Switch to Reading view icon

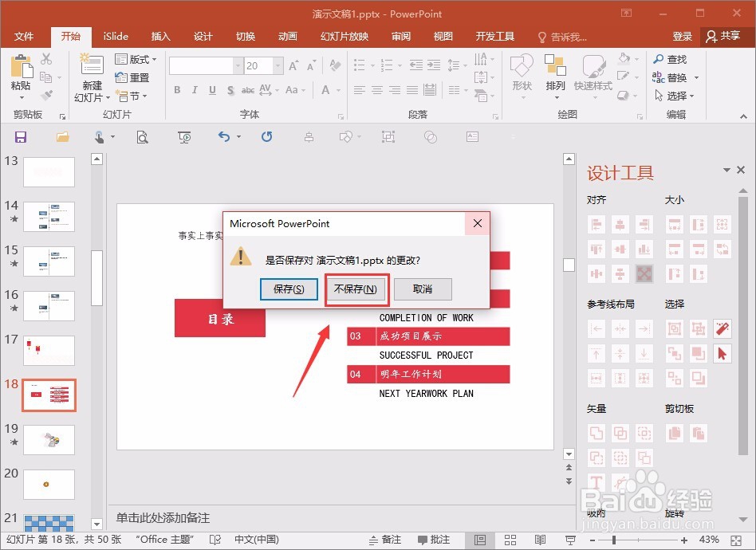(x=540, y=540)
